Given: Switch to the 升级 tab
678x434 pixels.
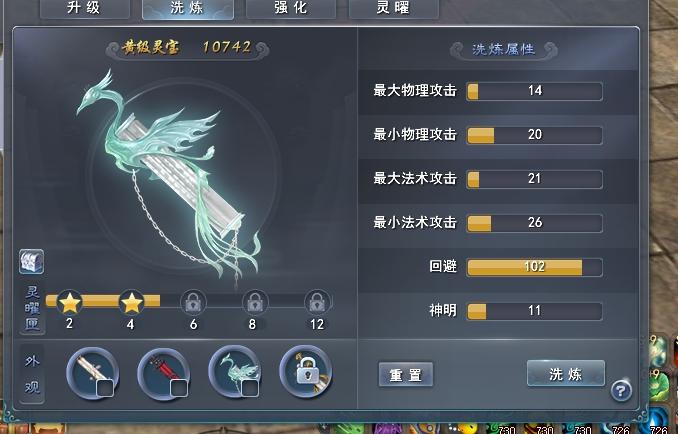Looking at the screenshot, I should [x=84, y=9].
